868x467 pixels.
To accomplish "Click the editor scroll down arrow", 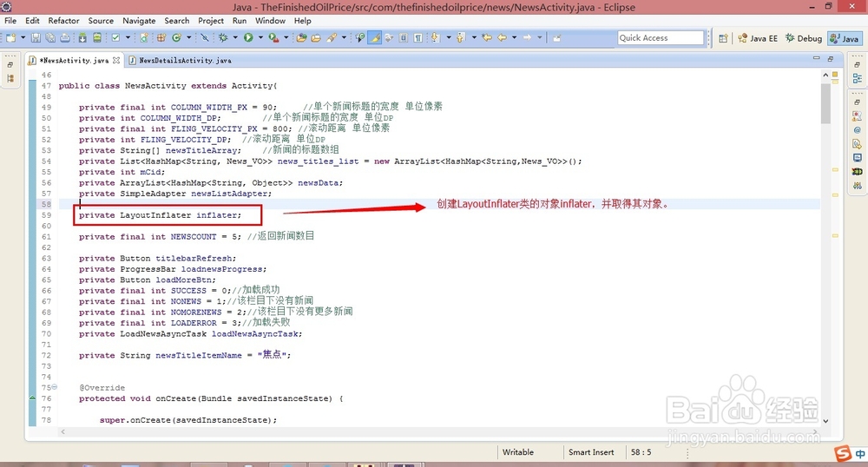I will (x=825, y=420).
